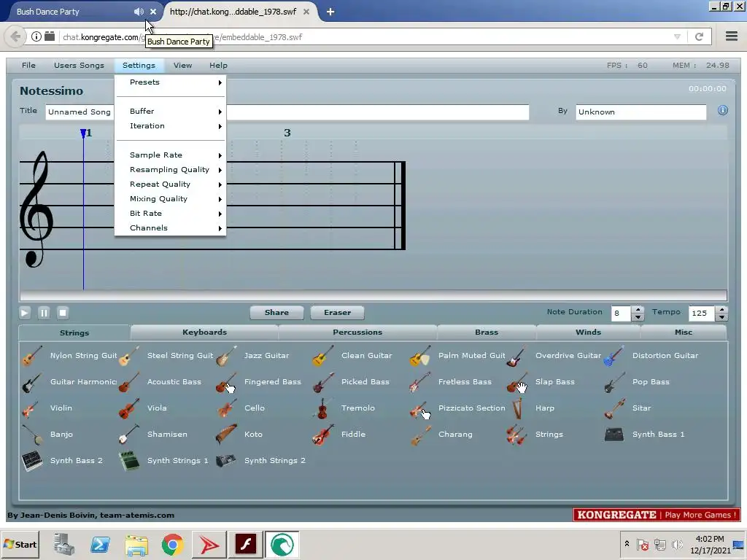Screen dimensions: 747x560
Task: Open the Bit Rate submenu
Action: pyautogui.click(x=170, y=214)
